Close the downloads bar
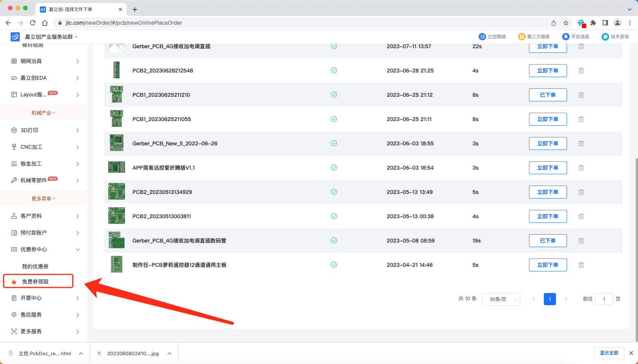 coord(631,353)
